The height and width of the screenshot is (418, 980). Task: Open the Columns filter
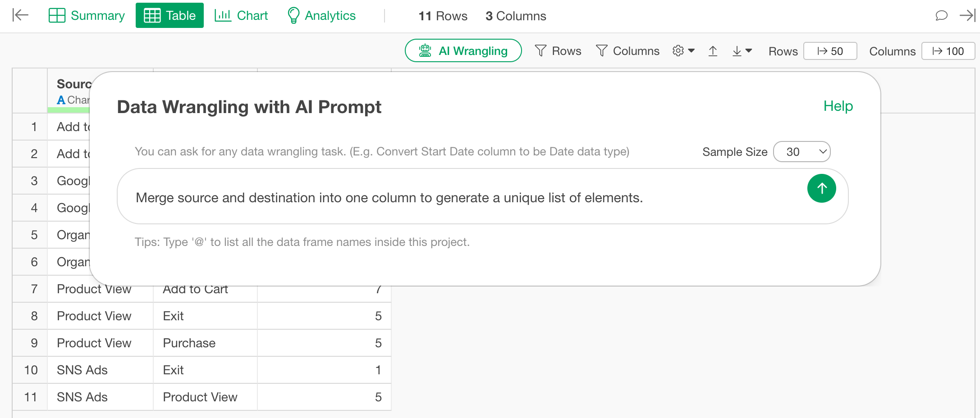click(x=627, y=51)
